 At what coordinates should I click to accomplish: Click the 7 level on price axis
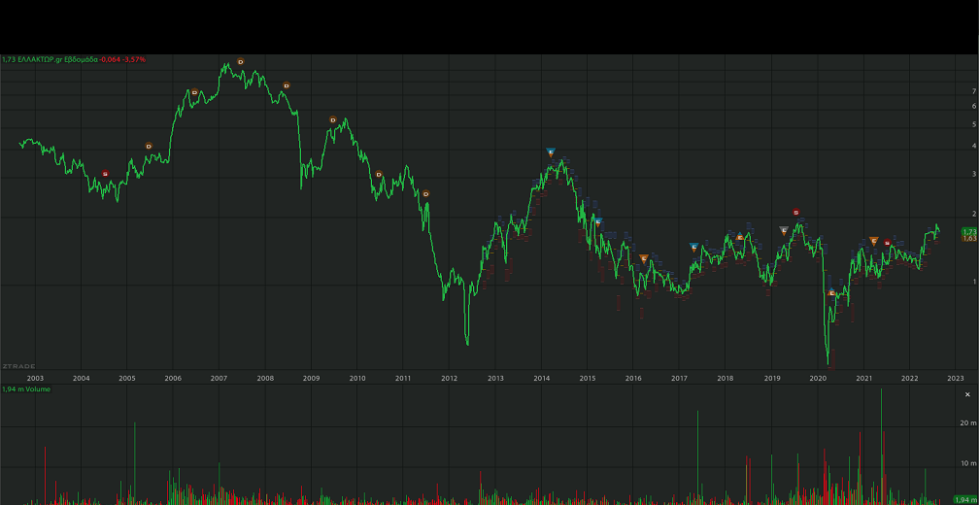click(974, 91)
